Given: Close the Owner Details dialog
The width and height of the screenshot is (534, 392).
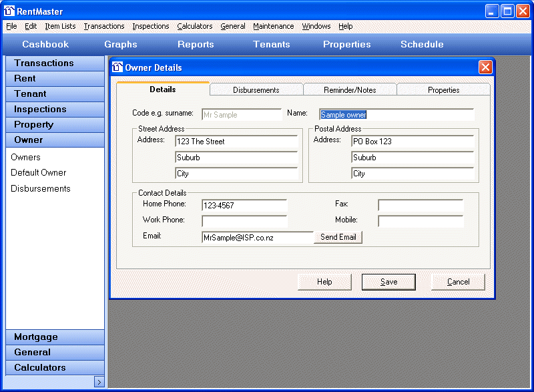Looking at the screenshot, I should pyautogui.click(x=485, y=67).
